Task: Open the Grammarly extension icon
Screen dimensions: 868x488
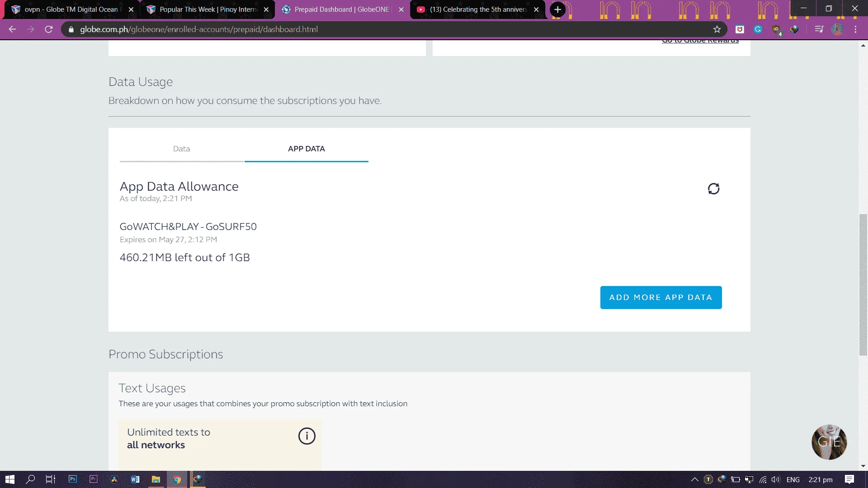Action: tap(758, 29)
